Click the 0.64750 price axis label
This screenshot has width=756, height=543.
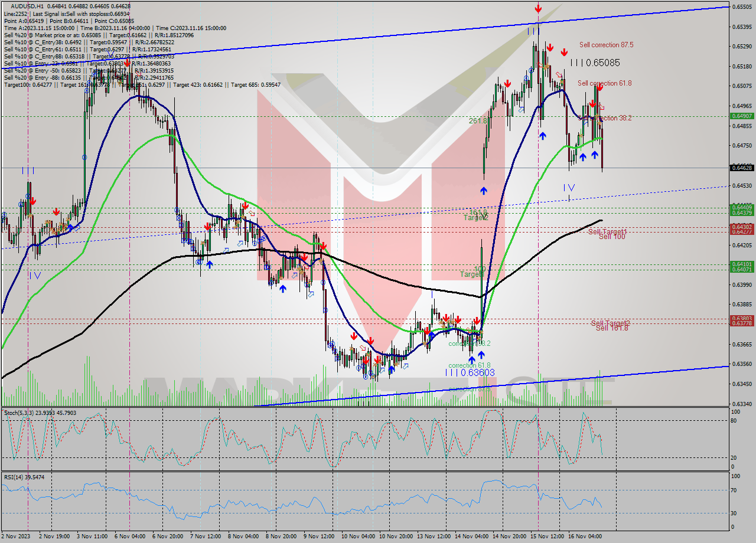tap(742, 146)
